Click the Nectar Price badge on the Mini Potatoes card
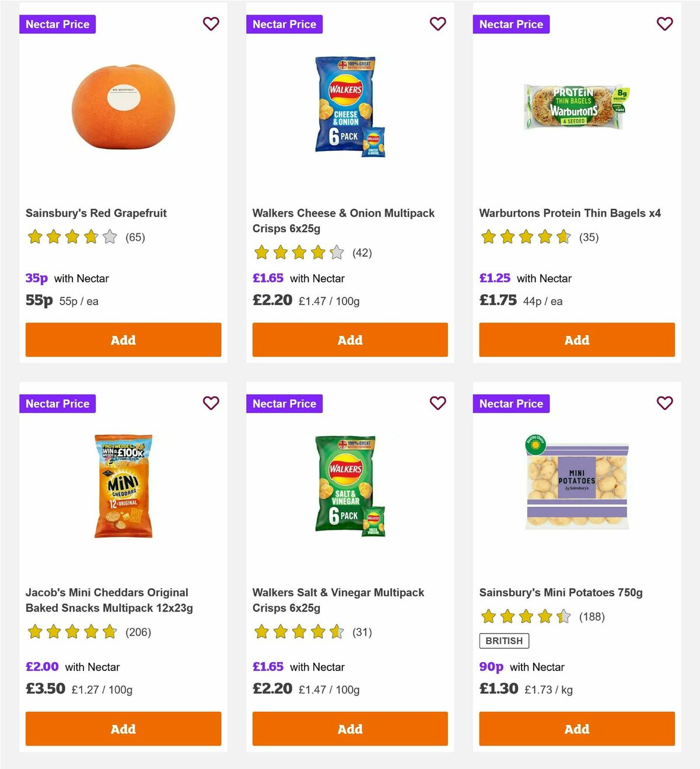This screenshot has height=769, width=700. [x=511, y=403]
